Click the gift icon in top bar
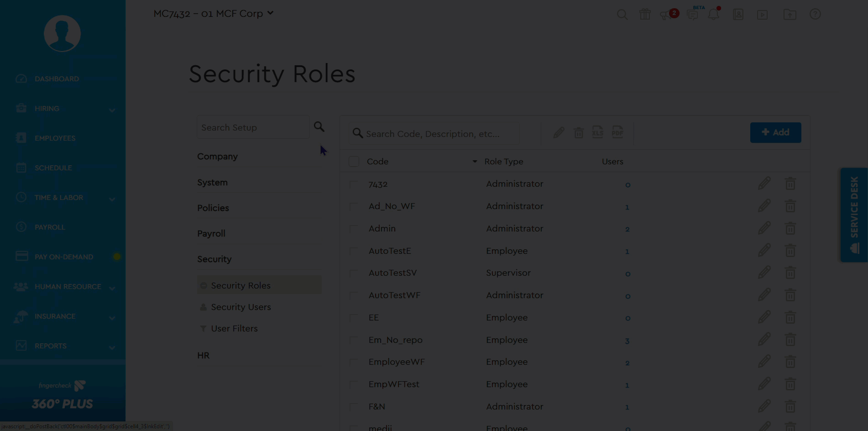 (645, 15)
